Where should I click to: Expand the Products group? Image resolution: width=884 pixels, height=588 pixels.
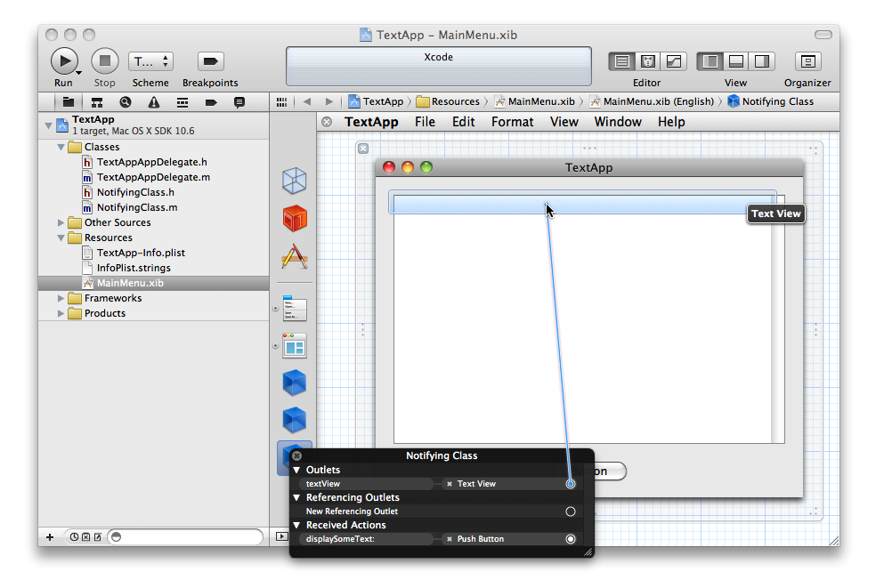click(61, 313)
